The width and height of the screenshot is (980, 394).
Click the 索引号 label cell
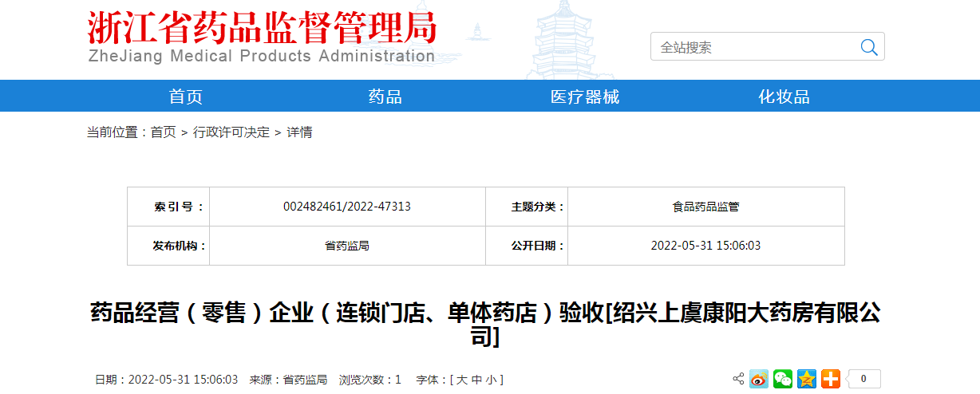click(x=168, y=207)
